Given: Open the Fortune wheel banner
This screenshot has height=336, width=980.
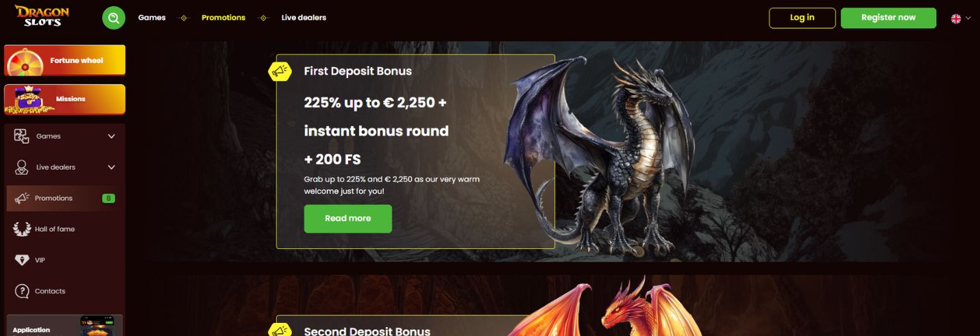Looking at the screenshot, I should (x=65, y=60).
